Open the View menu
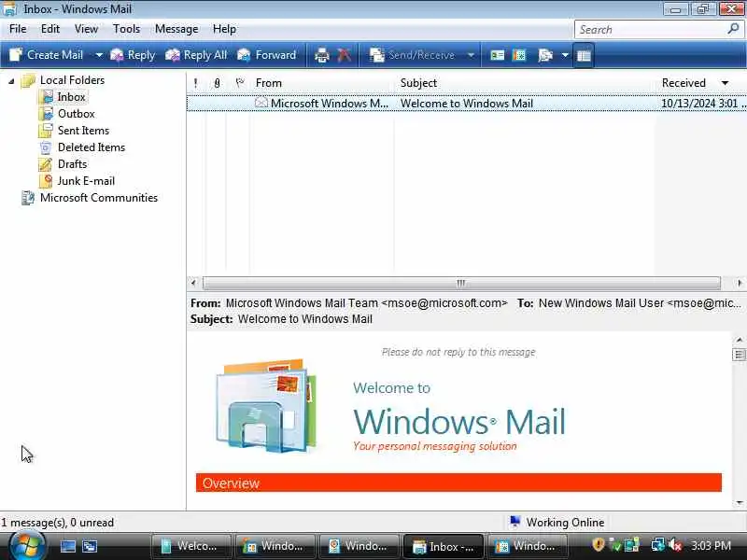 coord(86,29)
